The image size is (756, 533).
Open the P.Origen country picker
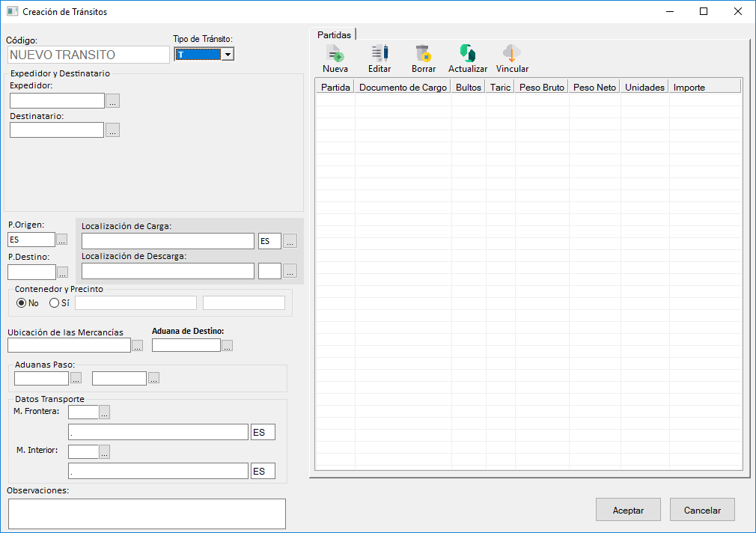point(62,240)
